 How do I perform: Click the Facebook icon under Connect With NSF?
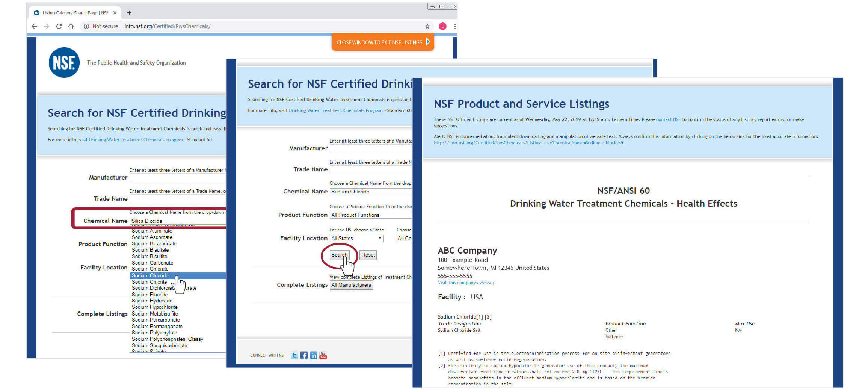tap(304, 355)
